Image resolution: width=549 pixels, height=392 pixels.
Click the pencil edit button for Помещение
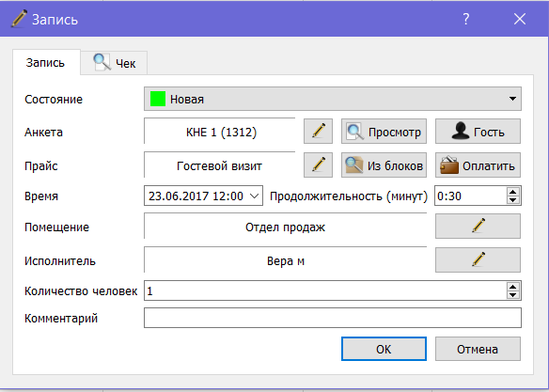coord(478,227)
